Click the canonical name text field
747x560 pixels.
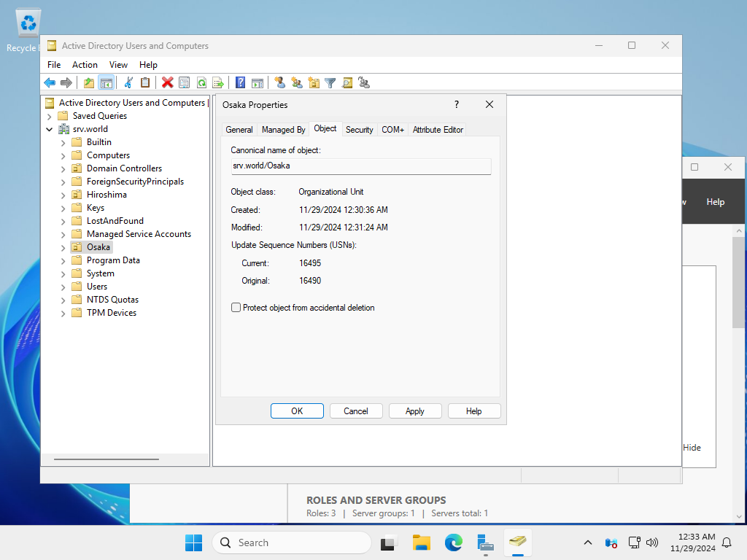pyautogui.click(x=361, y=166)
